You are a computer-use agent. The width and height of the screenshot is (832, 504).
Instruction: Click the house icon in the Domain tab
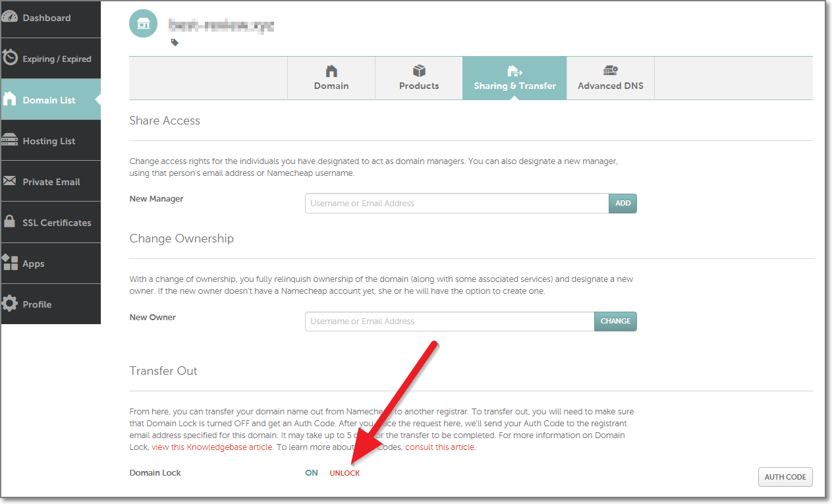coord(331,71)
